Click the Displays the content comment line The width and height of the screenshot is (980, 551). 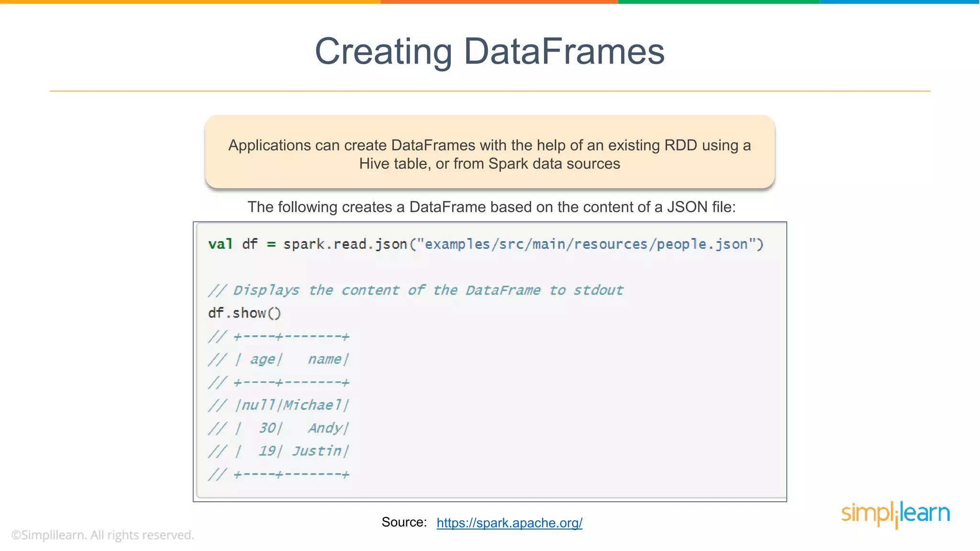[415, 290]
